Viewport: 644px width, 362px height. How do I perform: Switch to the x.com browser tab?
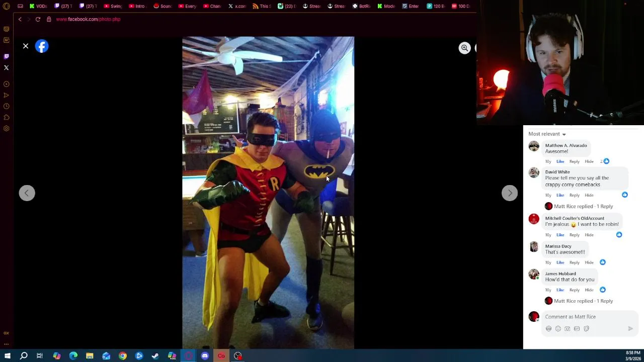237,6
